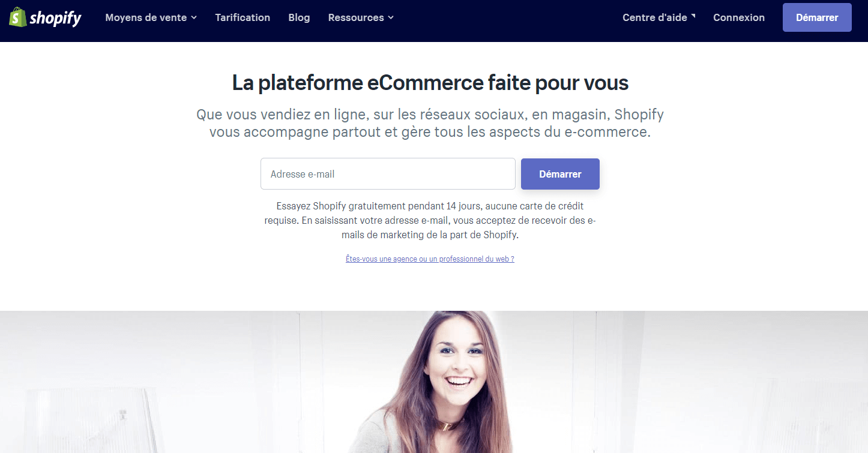Click the Essayez Shopify gratuitement trial notice
868x453 pixels.
pos(430,220)
